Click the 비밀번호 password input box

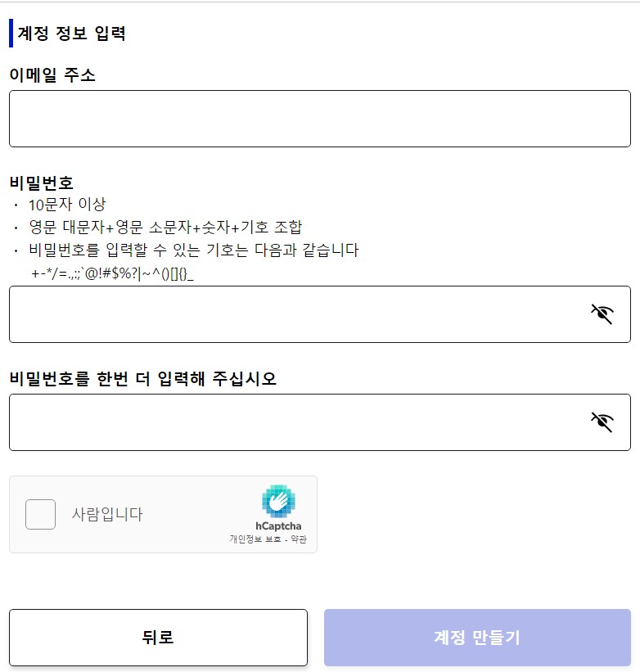286,314
